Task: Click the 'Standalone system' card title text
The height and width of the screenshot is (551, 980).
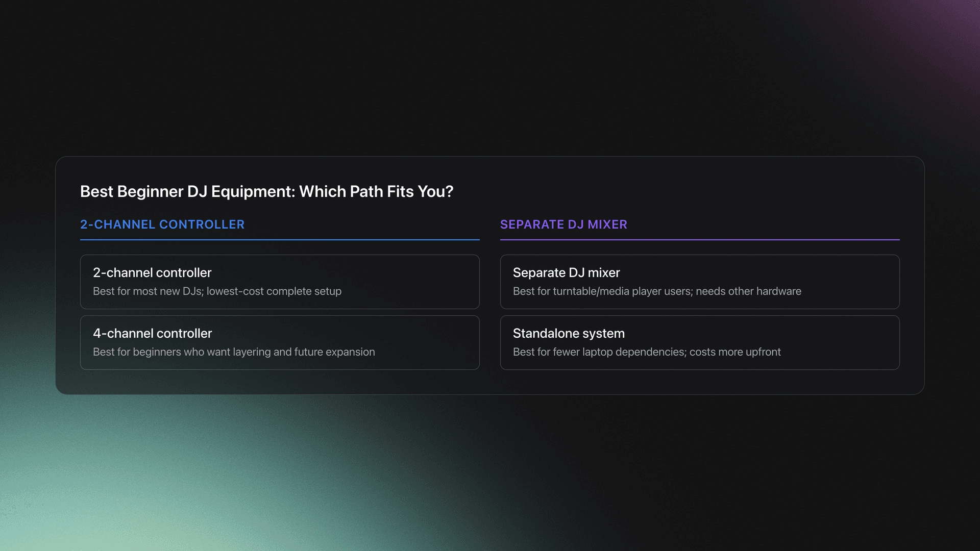Action: coord(569,333)
